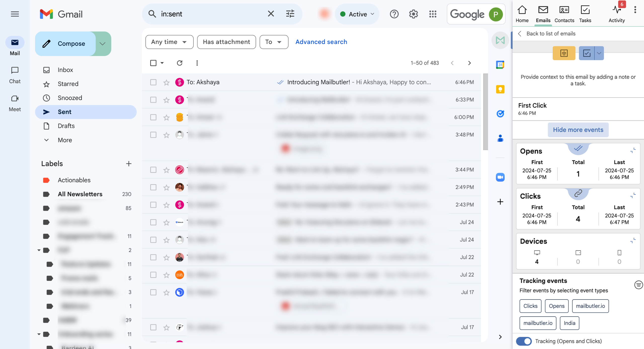The width and height of the screenshot is (644, 349).
Task: Open the Any time filter dropdown
Action: [169, 42]
